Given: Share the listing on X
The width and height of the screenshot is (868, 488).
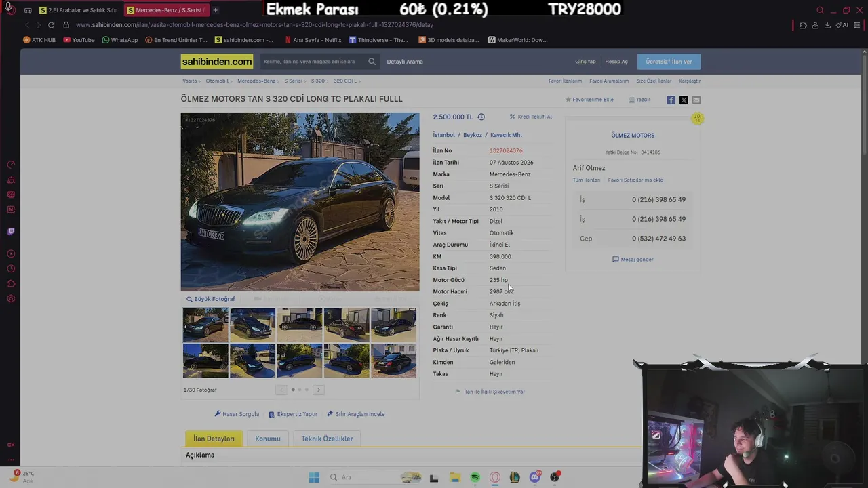Looking at the screenshot, I should 684,100.
